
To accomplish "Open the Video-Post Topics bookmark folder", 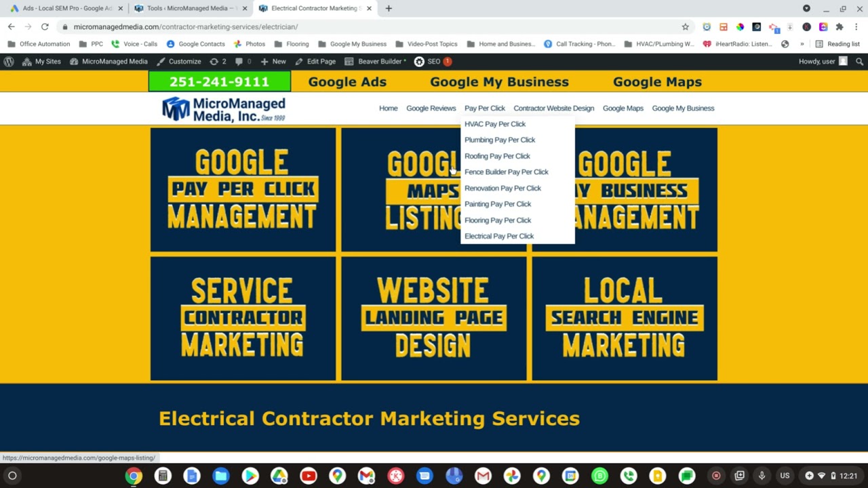I will 426,44.
